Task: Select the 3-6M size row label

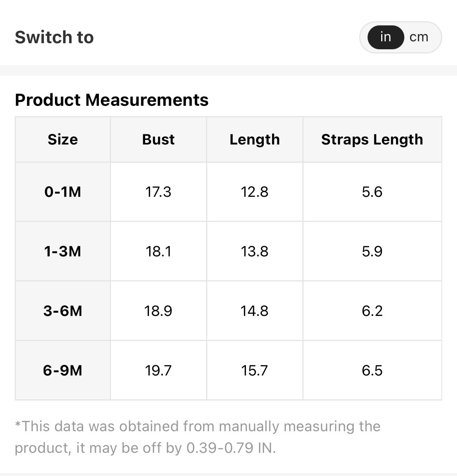Action: 63,311
